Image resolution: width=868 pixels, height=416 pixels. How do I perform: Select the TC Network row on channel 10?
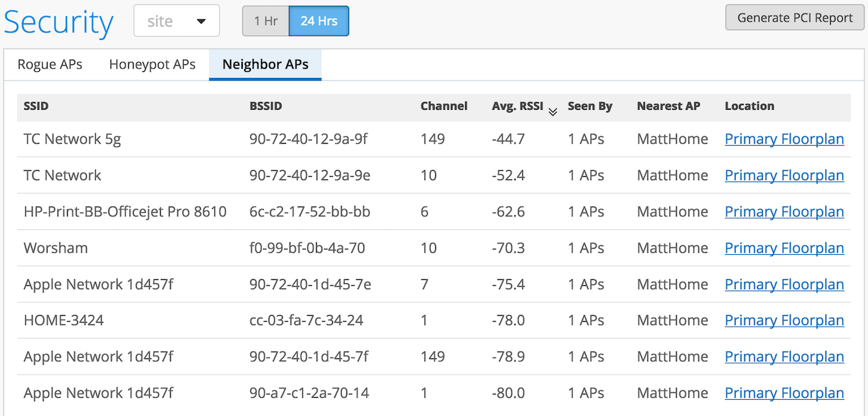pyautogui.click(x=62, y=175)
